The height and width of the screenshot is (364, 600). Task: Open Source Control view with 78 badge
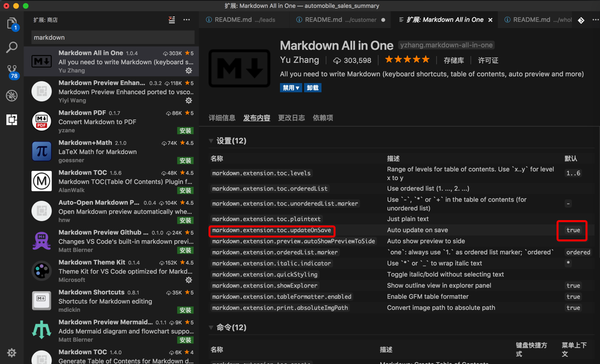(x=12, y=71)
